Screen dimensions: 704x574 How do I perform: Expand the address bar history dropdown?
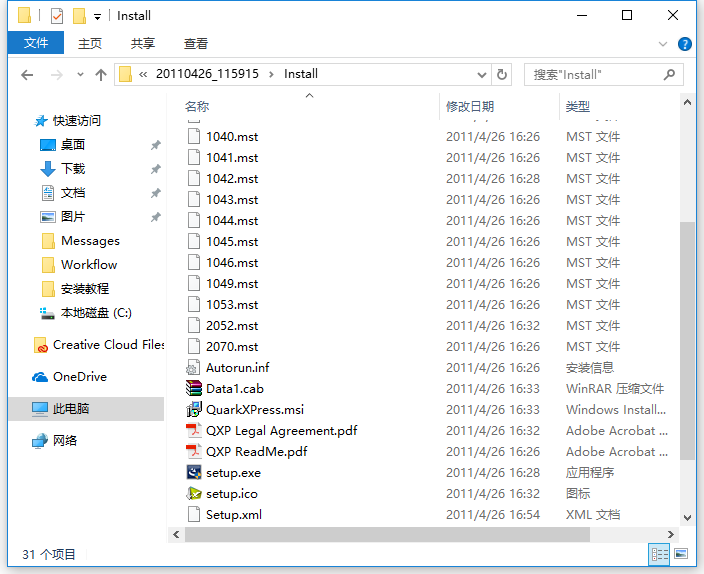coord(482,75)
